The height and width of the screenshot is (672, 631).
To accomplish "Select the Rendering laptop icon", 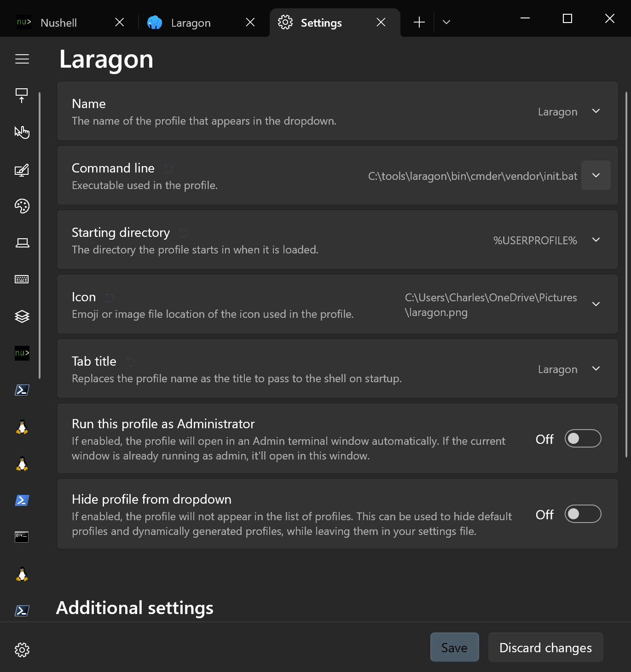I will [22, 243].
